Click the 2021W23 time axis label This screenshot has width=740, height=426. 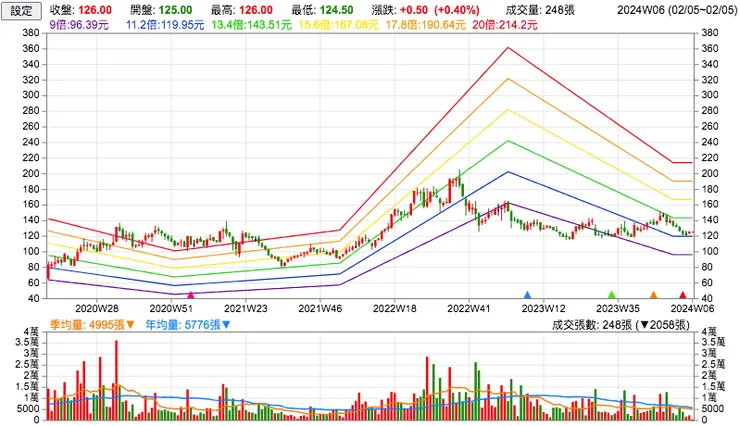(x=245, y=309)
